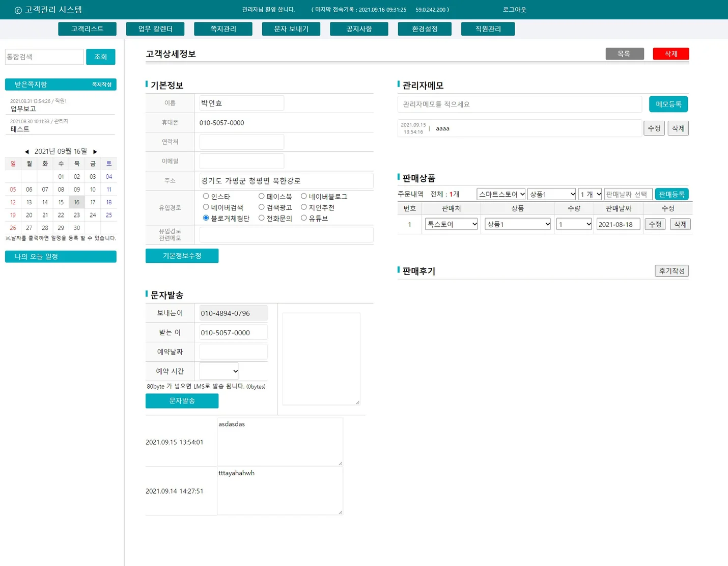Click the 기본정보수정 button
This screenshot has height=566, width=728.
tap(182, 256)
